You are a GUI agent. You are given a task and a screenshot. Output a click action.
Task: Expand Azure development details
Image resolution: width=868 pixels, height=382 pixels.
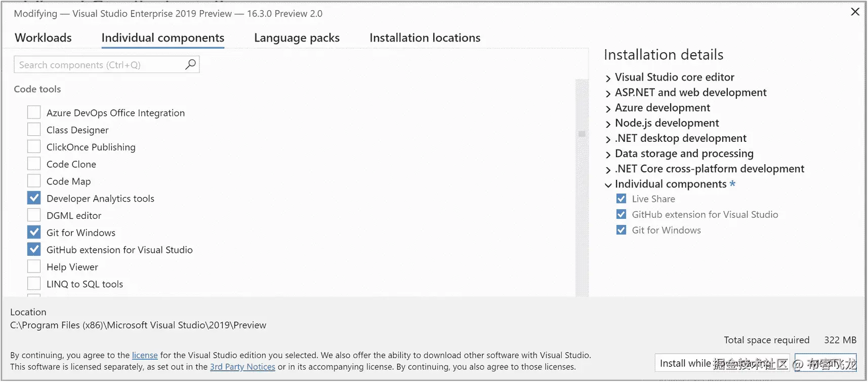click(x=608, y=108)
